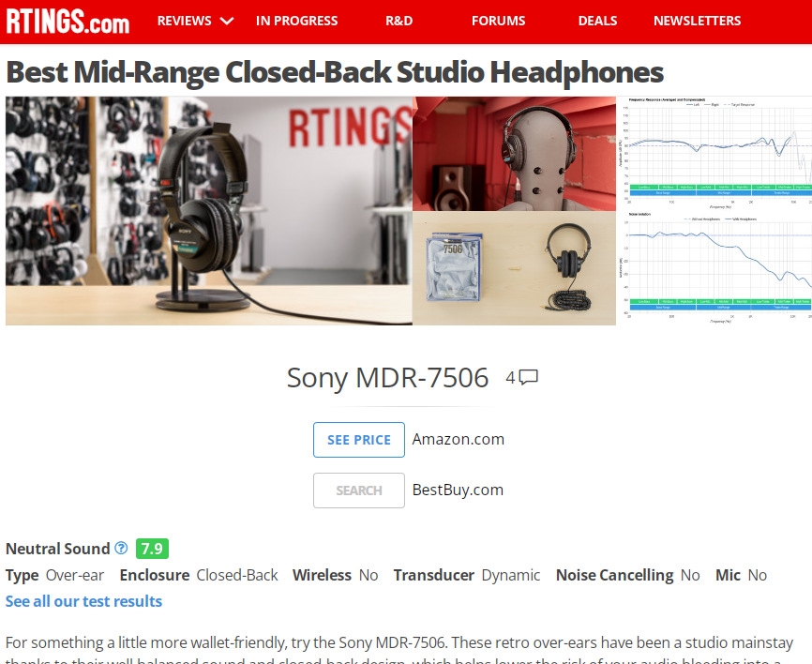Viewport: 812px width, 664px height.
Task: Visit the Deals page
Action: [597, 21]
